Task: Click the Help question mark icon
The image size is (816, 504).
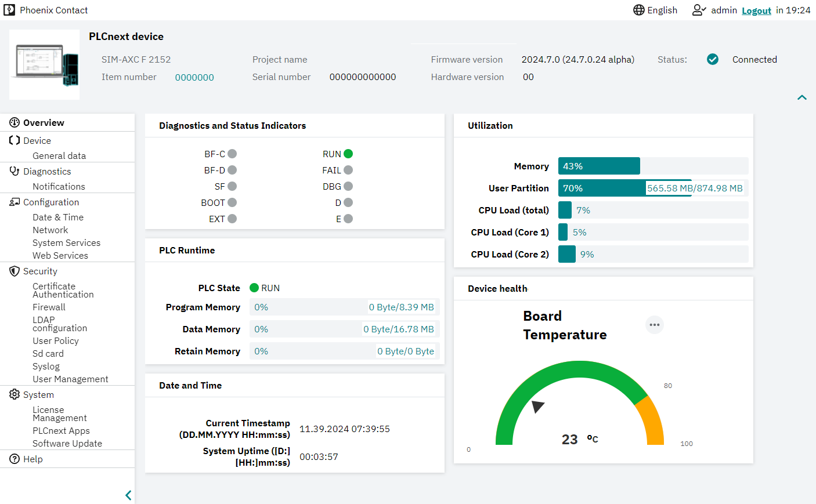Action: coord(15,459)
